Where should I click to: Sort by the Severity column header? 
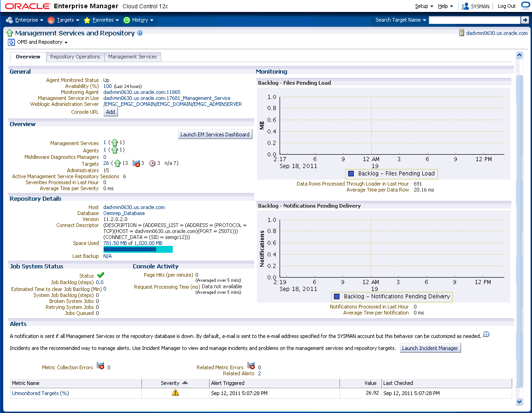point(174,383)
